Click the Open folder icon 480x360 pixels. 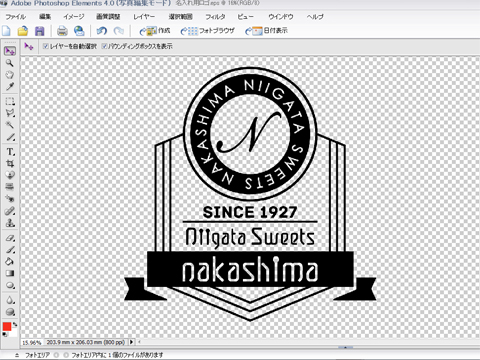[23, 31]
